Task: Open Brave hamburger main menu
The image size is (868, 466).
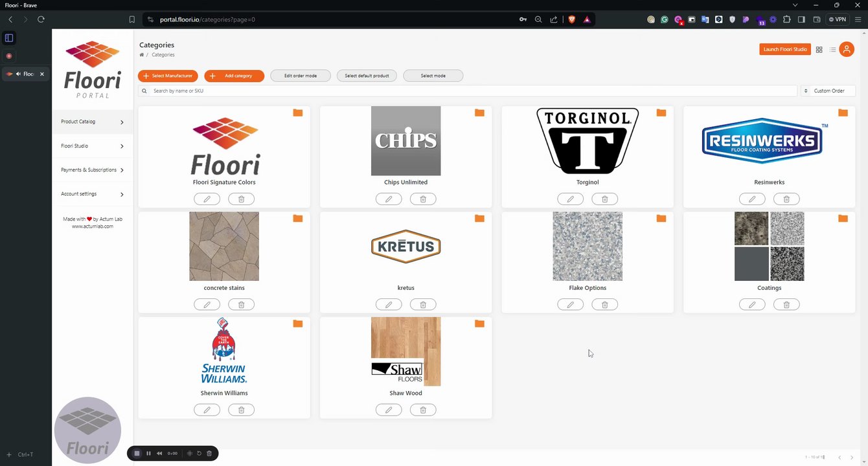Action: click(x=858, y=19)
